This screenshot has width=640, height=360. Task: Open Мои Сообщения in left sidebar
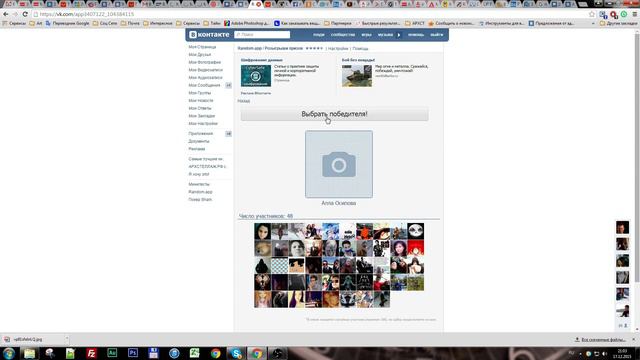pos(204,85)
